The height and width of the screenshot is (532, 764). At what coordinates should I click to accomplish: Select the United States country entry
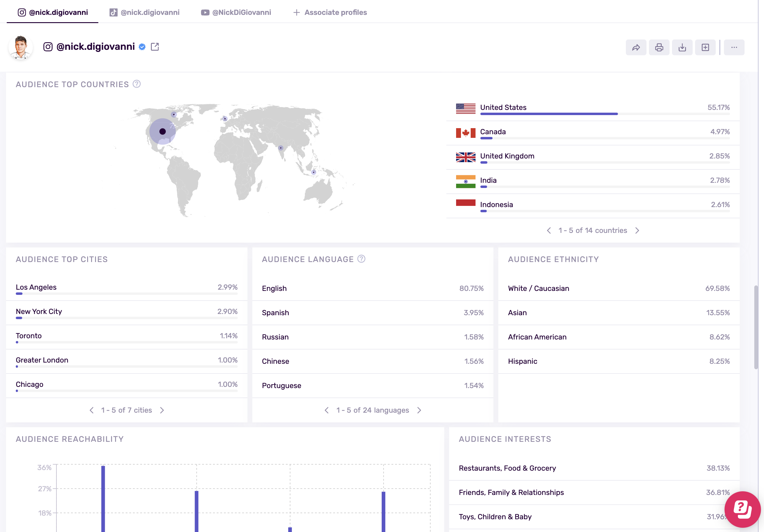coord(503,107)
